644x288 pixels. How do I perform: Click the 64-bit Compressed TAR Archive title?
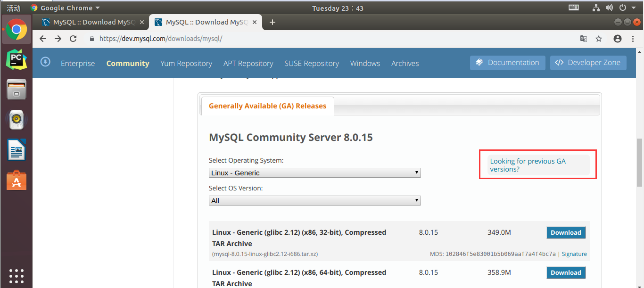[x=299, y=278]
